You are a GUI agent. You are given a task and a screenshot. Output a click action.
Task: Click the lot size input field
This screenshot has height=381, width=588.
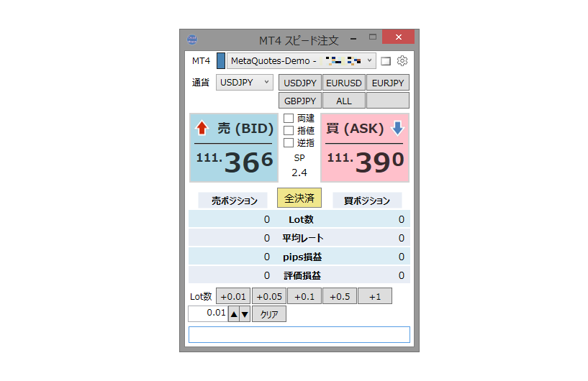(x=208, y=313)
